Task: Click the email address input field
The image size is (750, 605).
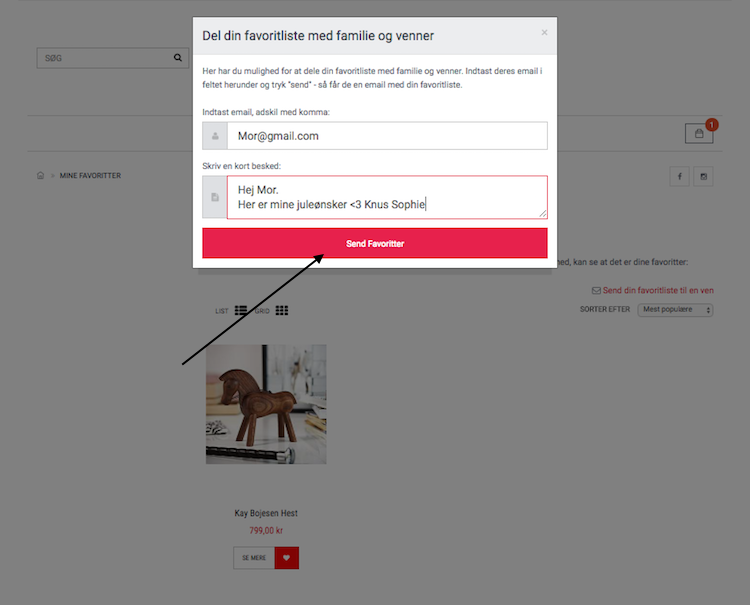Action: click(x=387, y=136)
